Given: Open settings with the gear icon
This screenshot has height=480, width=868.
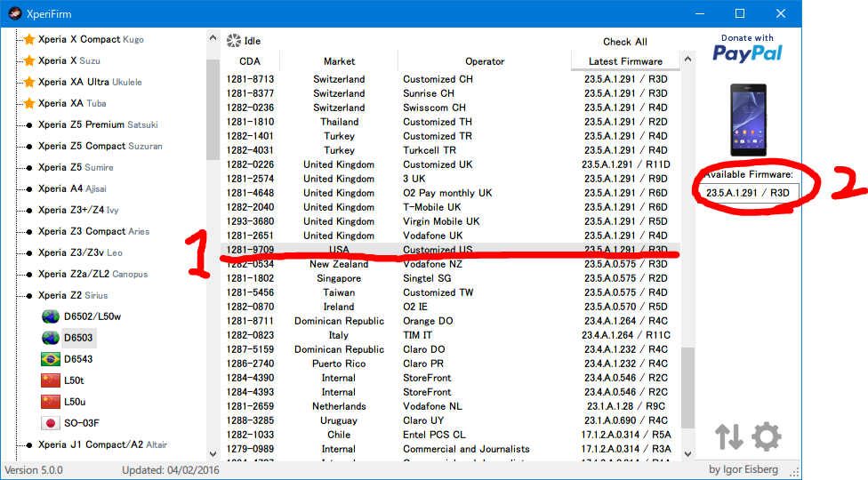Looking at the screenshot, I should pos(767,436).
